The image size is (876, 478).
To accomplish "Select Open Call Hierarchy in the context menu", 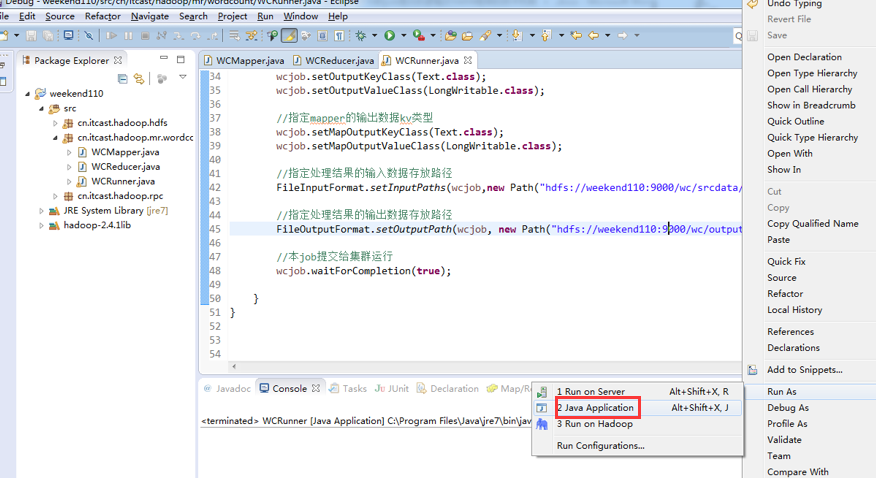I will (x=810, y=89).
